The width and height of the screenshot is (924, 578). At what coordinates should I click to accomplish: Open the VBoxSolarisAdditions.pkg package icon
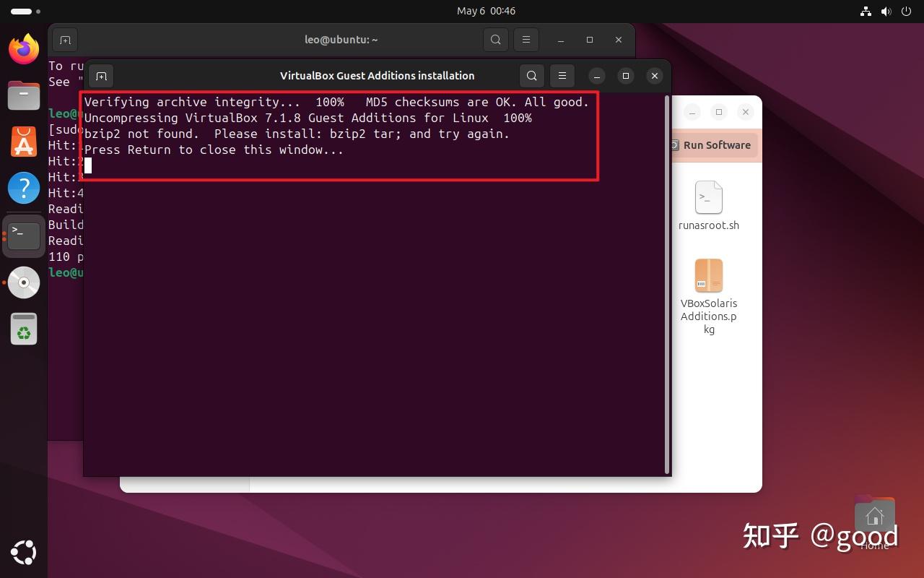pos(708,275)
